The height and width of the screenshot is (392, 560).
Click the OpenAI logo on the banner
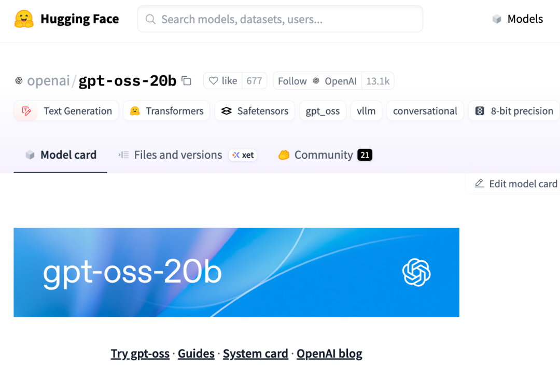(416, 272)
